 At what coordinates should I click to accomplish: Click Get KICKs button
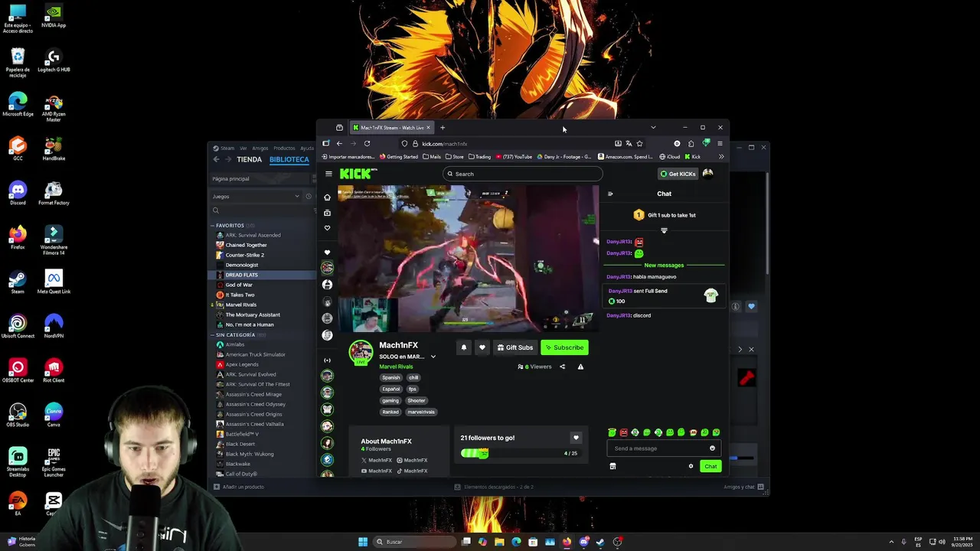pos(678,174)
